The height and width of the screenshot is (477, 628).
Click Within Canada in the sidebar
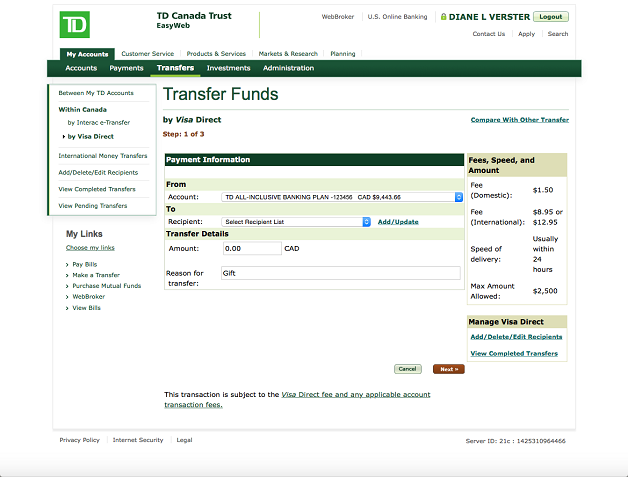click(x=83, y=110)
